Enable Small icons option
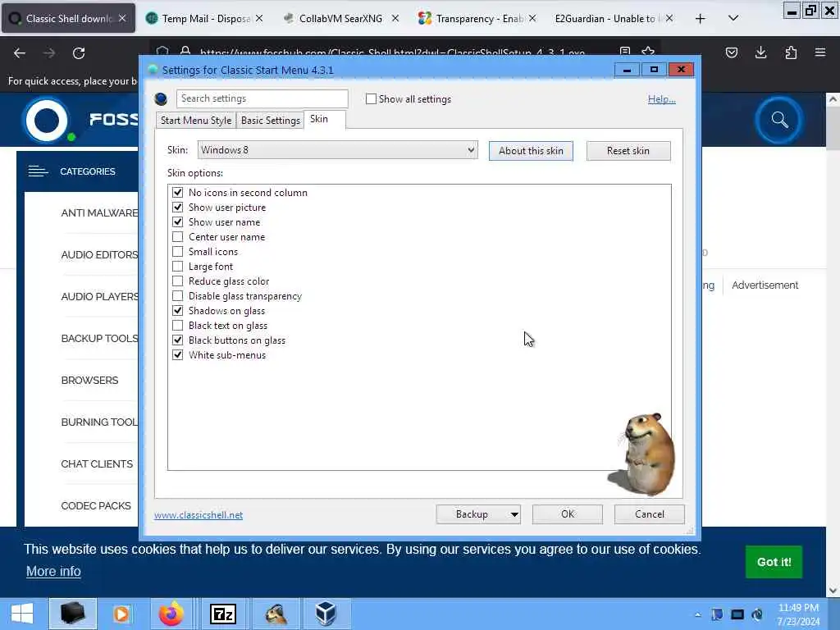The height and width of the screenshot is (630, 840). [x=177, y=251]
